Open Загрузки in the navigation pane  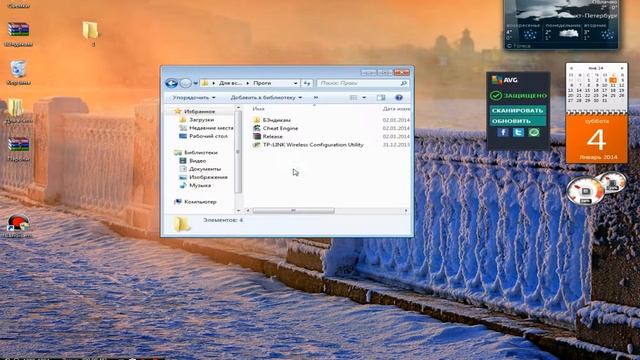tap(197, 120)
